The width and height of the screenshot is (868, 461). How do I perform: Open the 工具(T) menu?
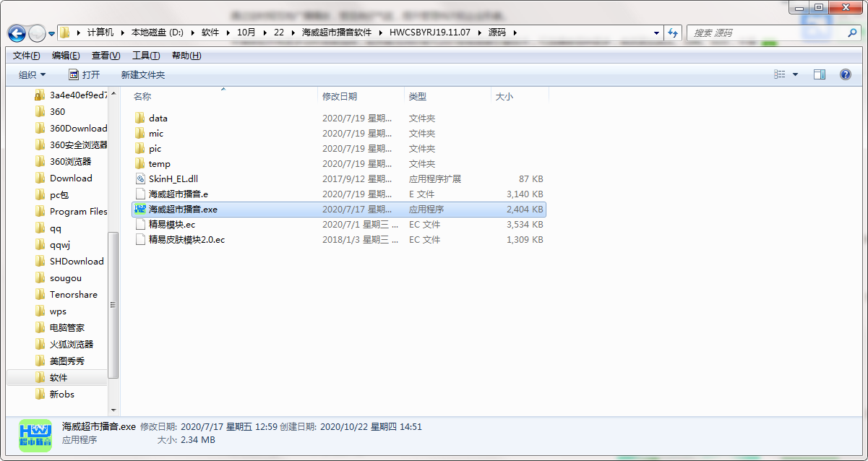(x=146, y=56)
